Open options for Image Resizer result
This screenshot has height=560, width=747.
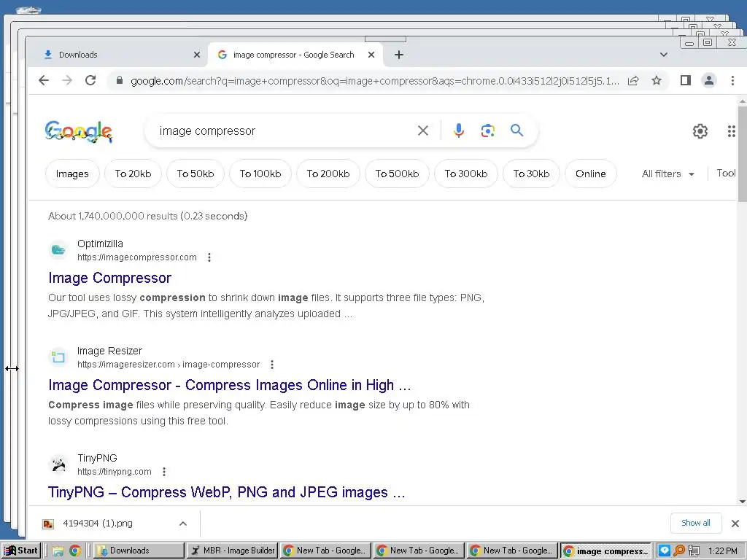[x=272, y=365]
